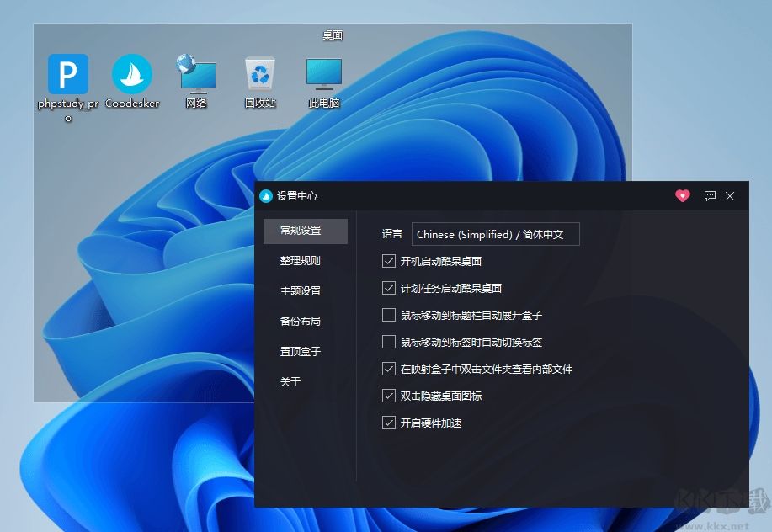The width and height of the screenshot is (772, 532).
Task: Disable 开启硬件加速 hardware acceleration
Action: [x=389, y=423]
